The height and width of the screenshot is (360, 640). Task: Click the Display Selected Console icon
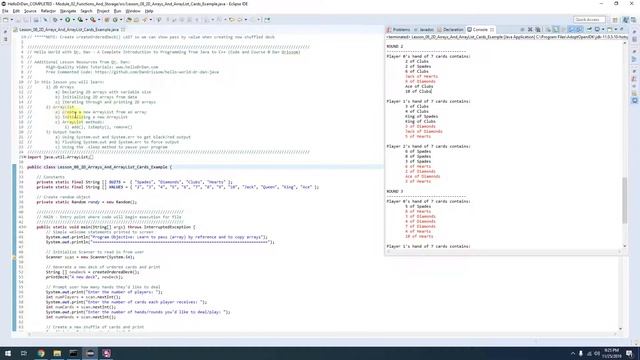coord(597,29)
